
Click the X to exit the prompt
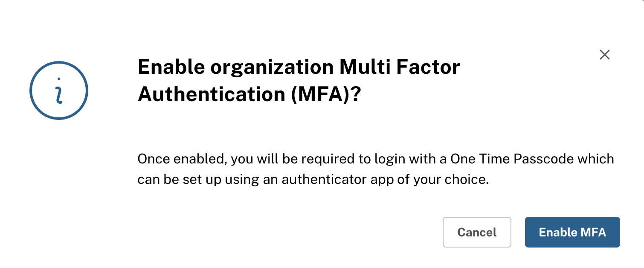pos(605,55)
